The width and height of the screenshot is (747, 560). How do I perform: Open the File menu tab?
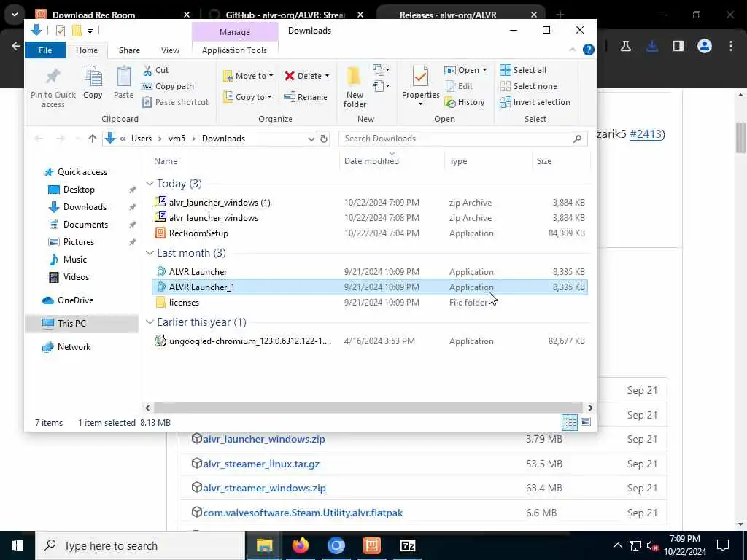click(45, 50)
